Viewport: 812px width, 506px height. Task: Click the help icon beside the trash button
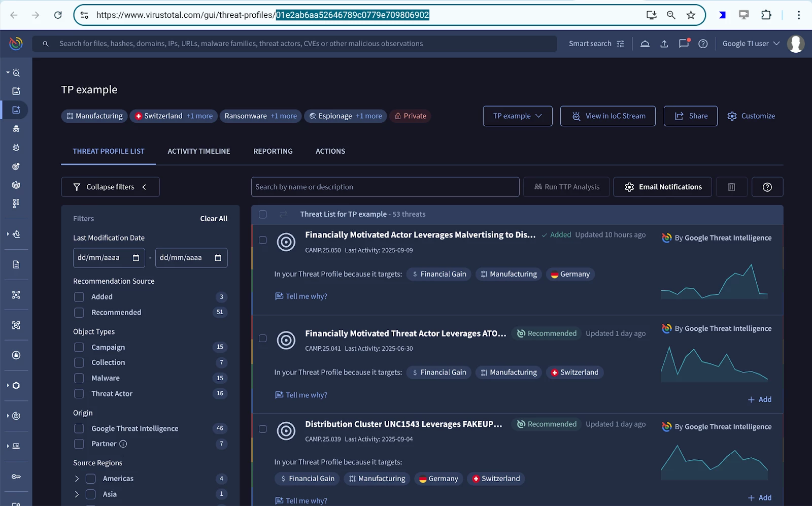(767, 187)
